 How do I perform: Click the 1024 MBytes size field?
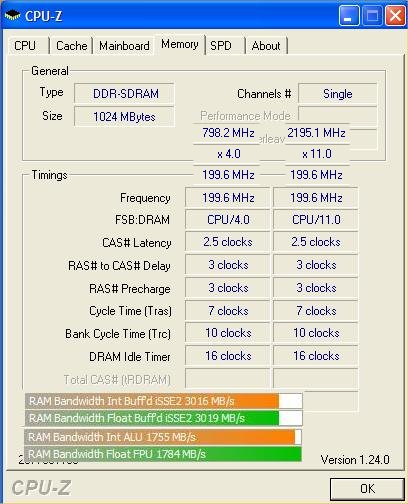[x=124, y=117]
